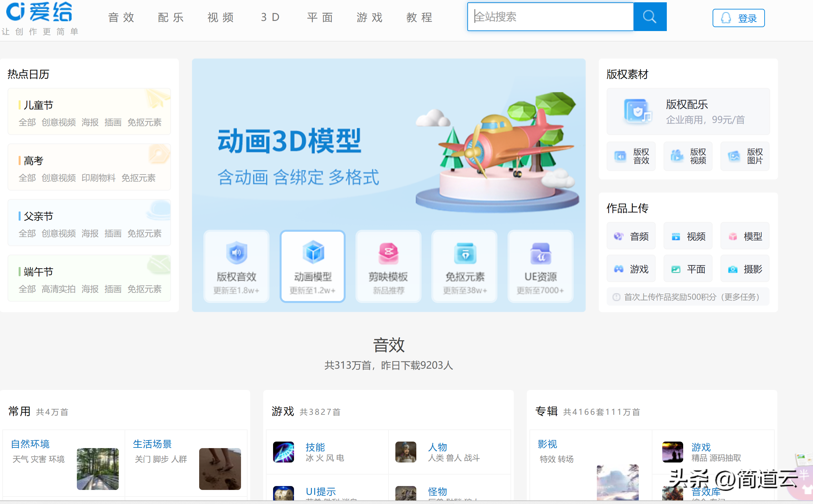Click the 生活场景 footsteps thumbnail
Viewport: 813px width, 504px height.
tap(220, 469)
